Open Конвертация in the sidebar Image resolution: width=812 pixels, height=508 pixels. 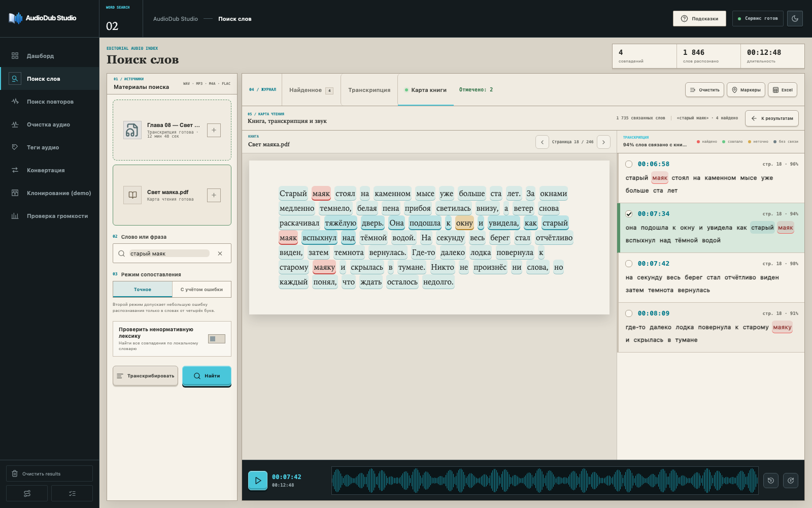(49, 170)
